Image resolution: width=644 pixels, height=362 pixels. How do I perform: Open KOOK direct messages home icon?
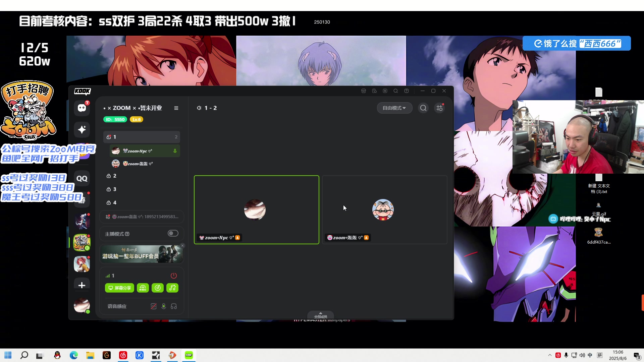point(82,108)
